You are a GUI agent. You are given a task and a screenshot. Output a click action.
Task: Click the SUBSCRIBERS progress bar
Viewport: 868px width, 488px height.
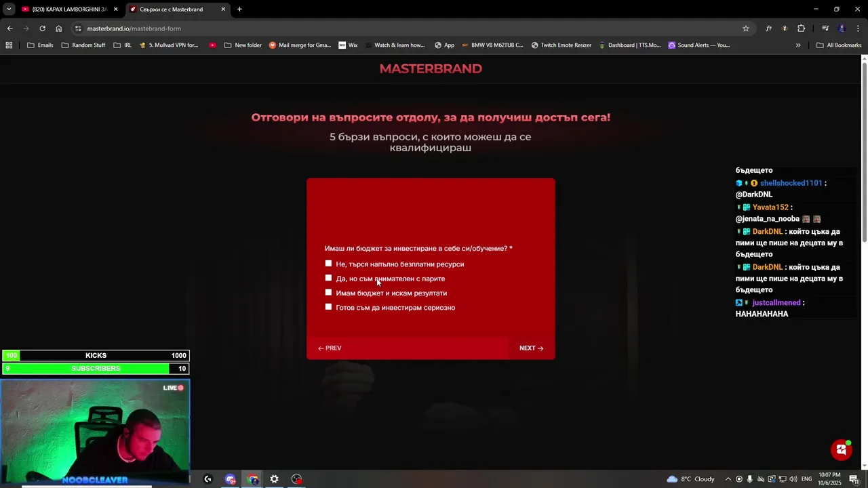pyautogui.click(x=96, y=369)
